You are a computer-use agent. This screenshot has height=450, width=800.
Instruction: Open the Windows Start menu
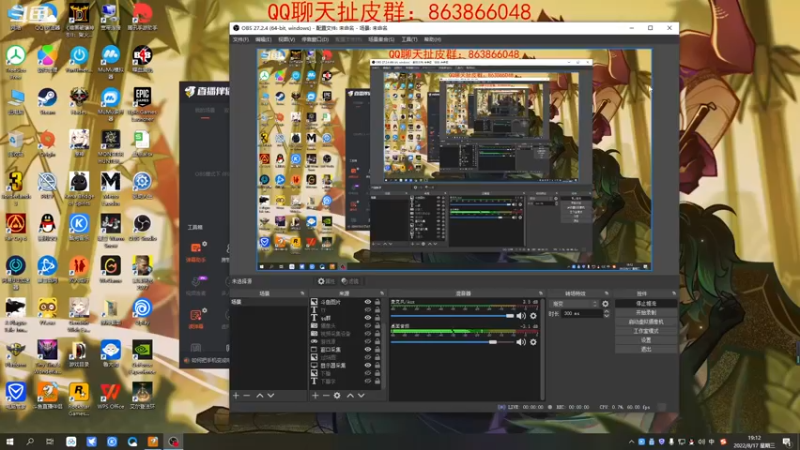click(x=10, y=441)
